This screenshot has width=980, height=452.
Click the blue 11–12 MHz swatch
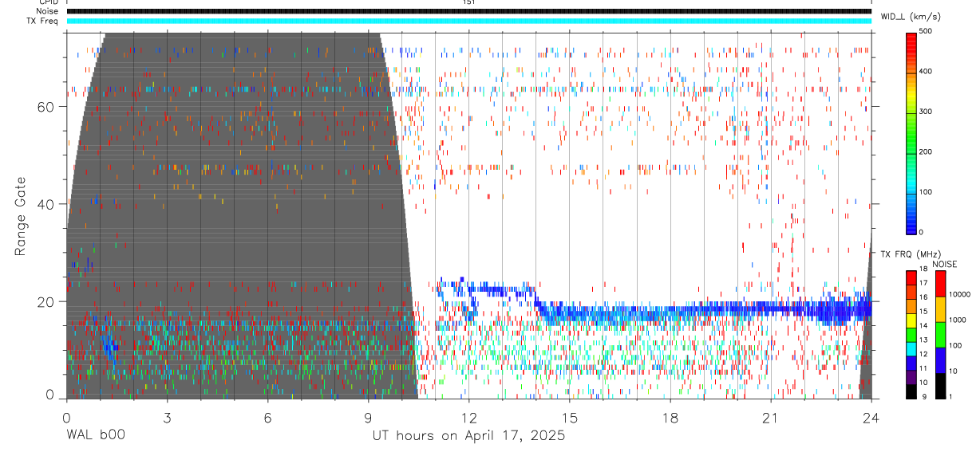coord(911,363)
